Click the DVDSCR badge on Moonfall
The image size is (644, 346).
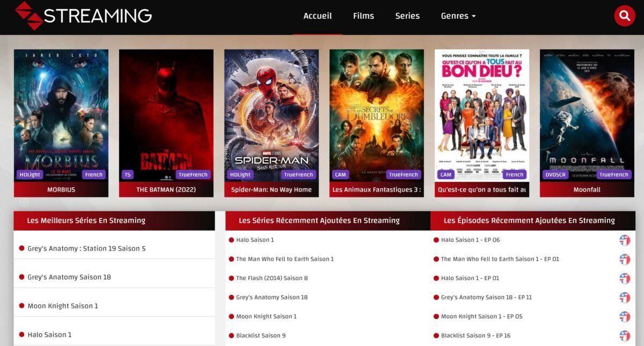[557, 174]
